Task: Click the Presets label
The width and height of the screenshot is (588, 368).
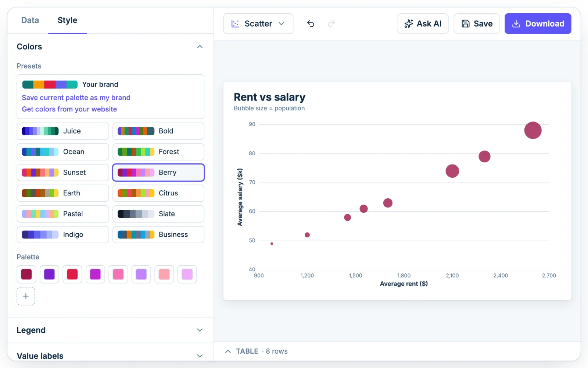Action: (x=29, y=66)
